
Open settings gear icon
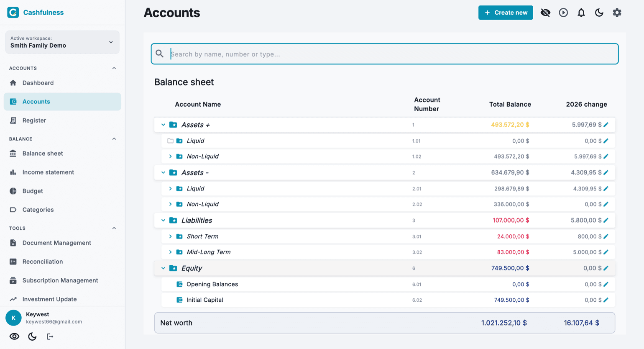(617, 13)
